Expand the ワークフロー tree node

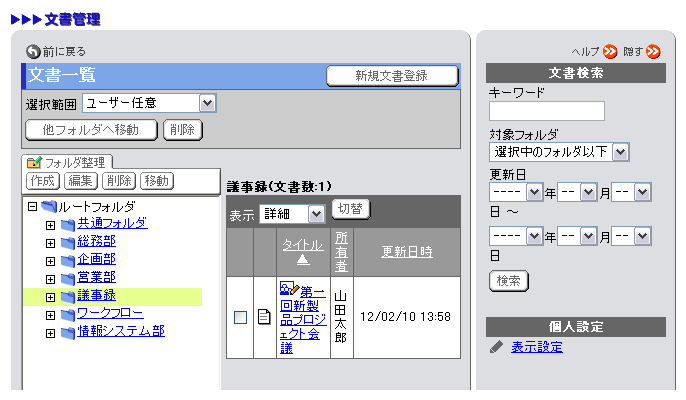[x=50, y=316]
